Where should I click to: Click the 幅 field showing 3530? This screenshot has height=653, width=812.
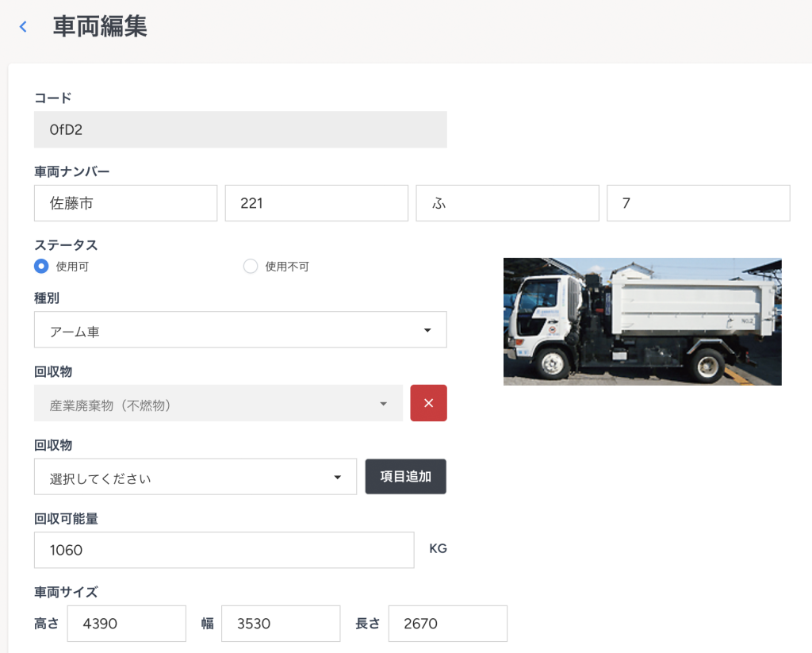(x=281, y=624)
